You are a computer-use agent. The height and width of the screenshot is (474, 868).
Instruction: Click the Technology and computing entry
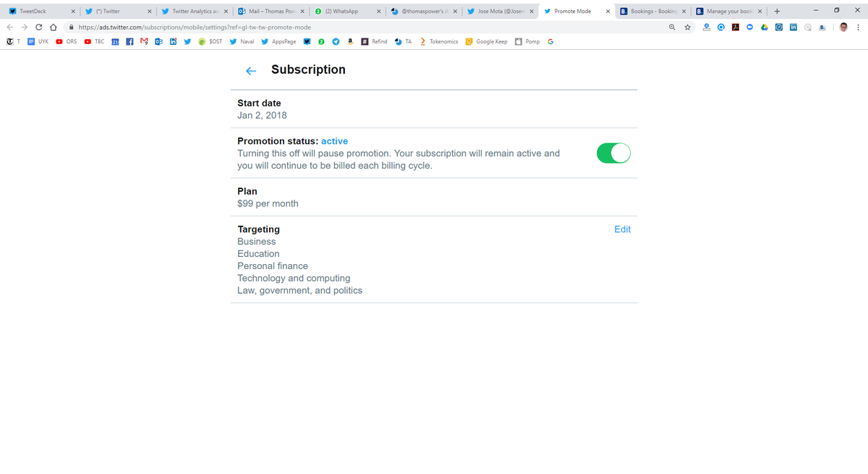click(x=294, y=278)
